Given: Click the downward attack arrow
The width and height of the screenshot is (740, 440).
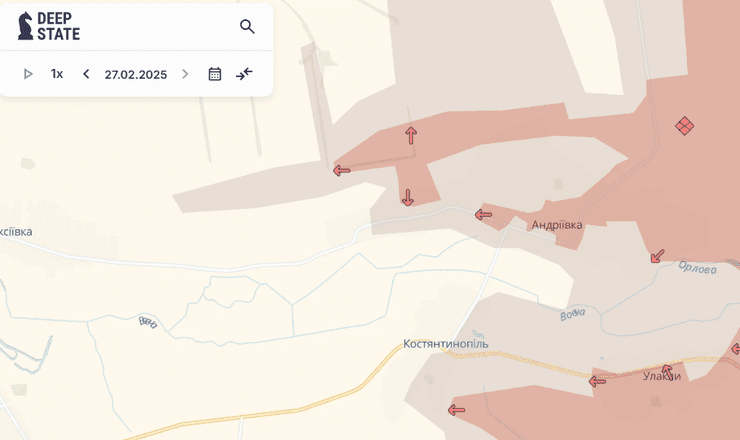Looking at the screenshot, I should point(407,197).
